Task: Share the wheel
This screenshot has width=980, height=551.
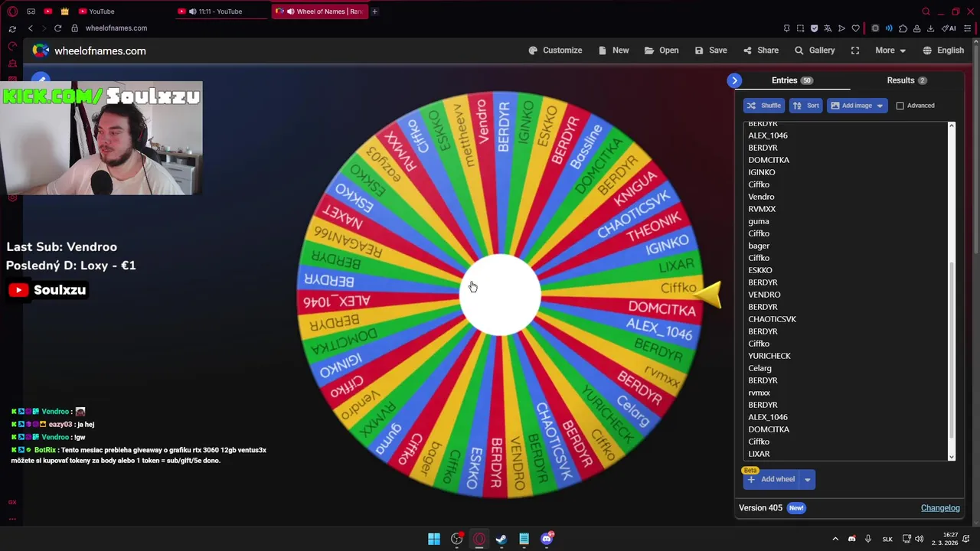Action: coord(760,51)
